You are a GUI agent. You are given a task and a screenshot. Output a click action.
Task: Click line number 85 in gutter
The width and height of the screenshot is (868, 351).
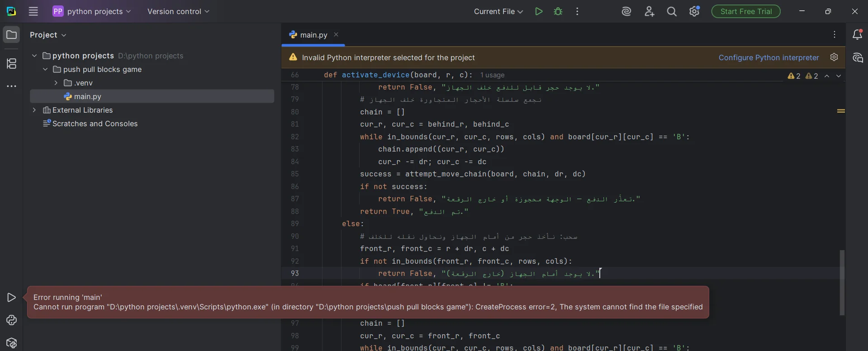coord(294,174)
